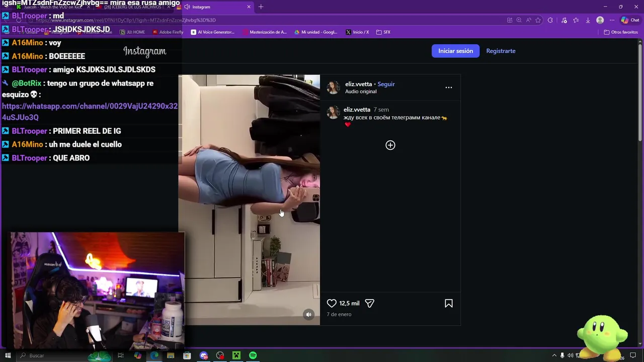
Task: Expand the SFX bookmarks folder
Action: pyautogui.click(x=383, y=32)
